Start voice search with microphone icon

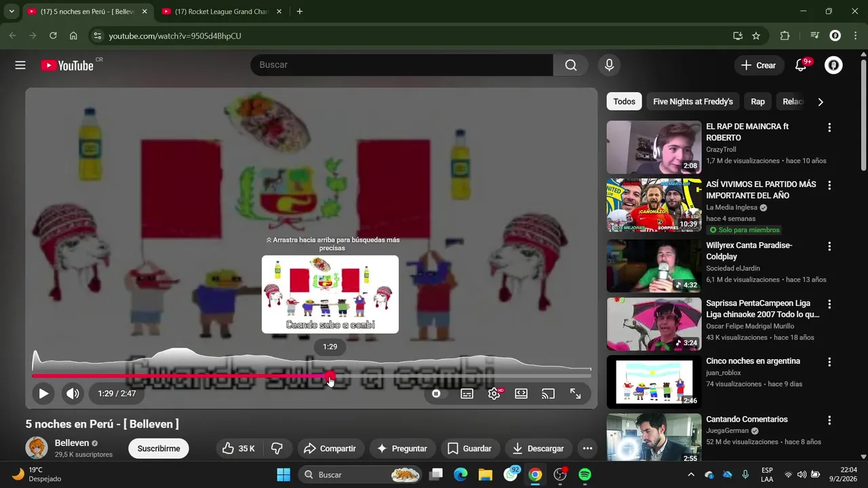(609, 65)
